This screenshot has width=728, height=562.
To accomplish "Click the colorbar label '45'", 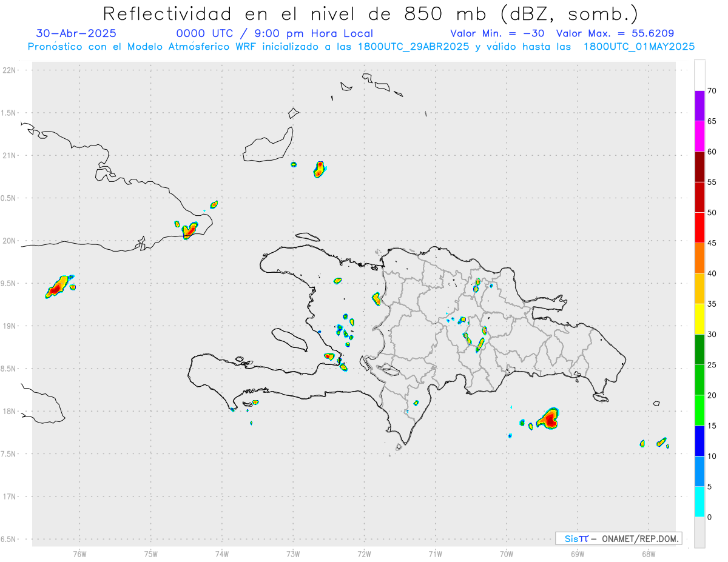I will point(712,243).
